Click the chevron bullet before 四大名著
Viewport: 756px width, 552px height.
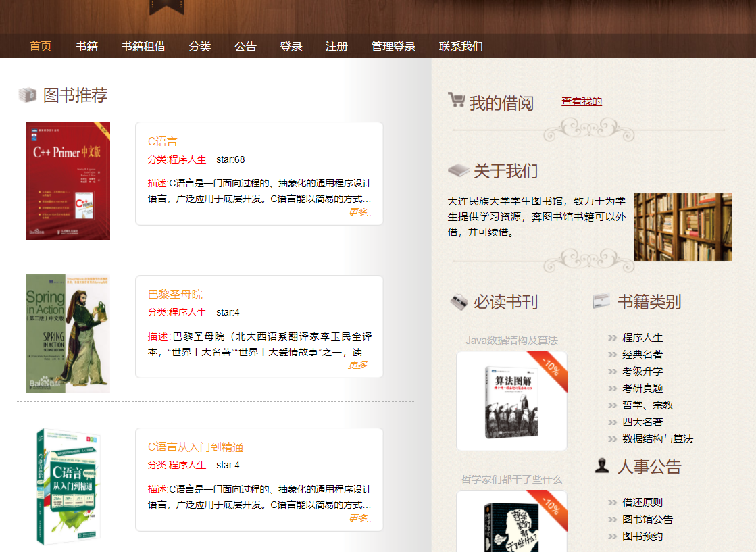(612, 422)
